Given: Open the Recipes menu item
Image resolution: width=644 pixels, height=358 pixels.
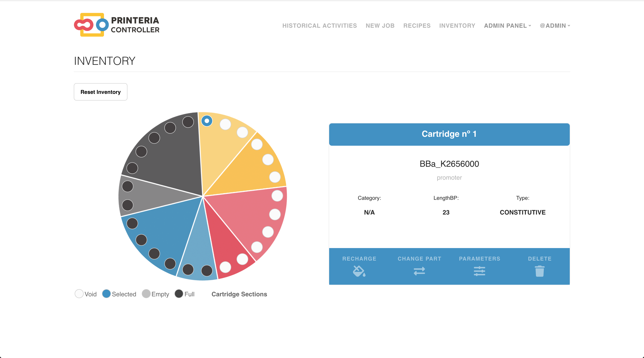Looking at the screenshot, I should (417, 25).
